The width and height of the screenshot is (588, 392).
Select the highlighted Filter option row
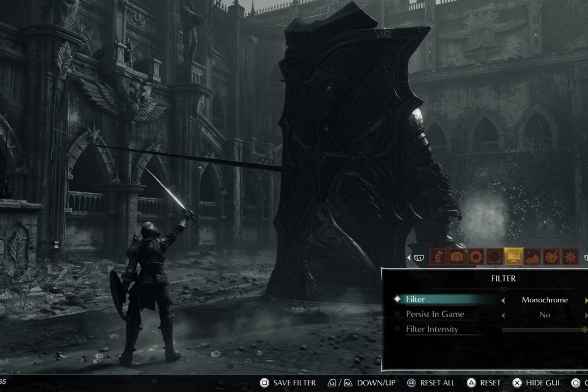[x=490, y=299]
